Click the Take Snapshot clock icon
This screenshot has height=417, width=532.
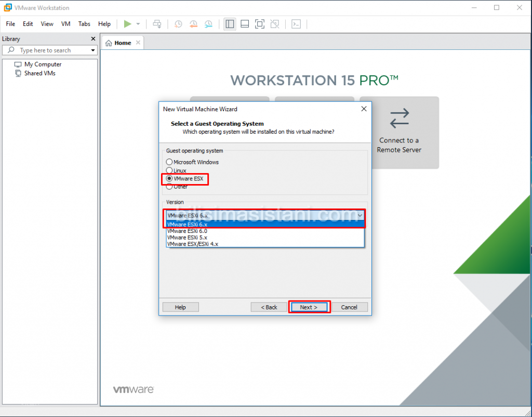click(178, 24)
